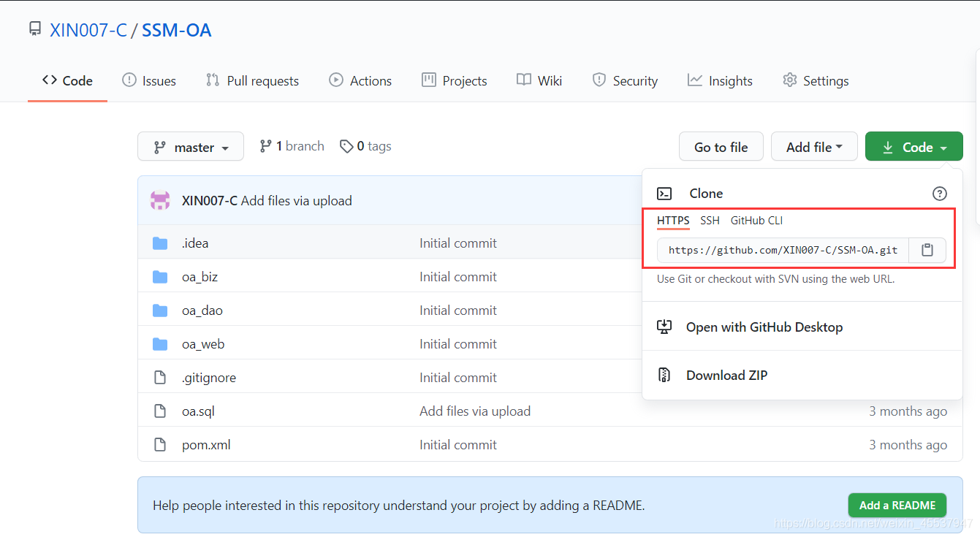The width and height of the screenshot is (980, 537).
Task: Open Initial commit message for .gitignore
Action: coord(458,378)
